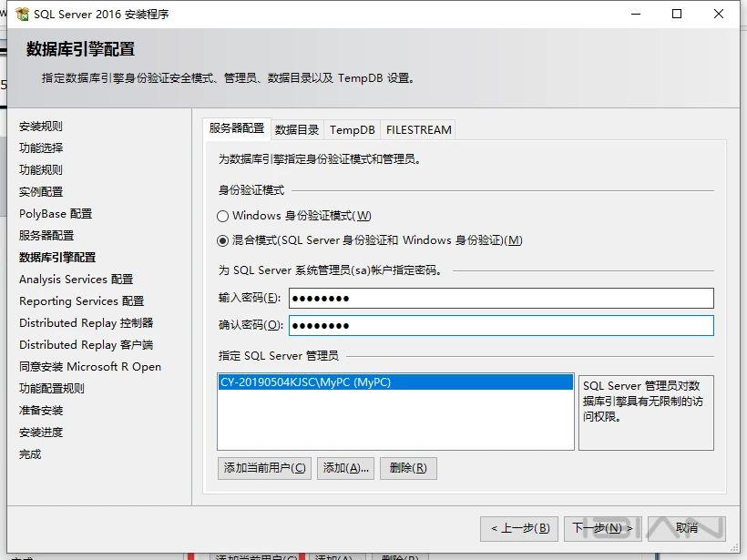This screenshot has width=747, height=560.
Task: Switch to the 服务器配置 tab
Action: [x=236, y=128]
